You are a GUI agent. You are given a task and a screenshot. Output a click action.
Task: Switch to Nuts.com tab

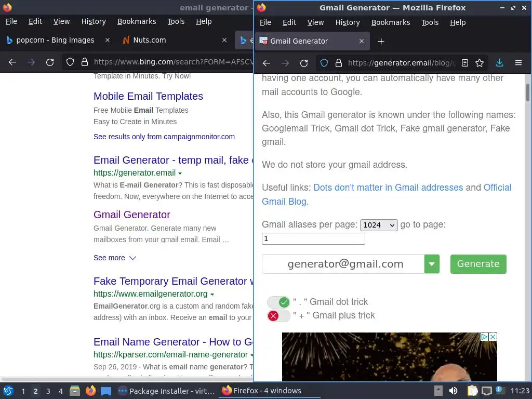click(x=175, y=40)
